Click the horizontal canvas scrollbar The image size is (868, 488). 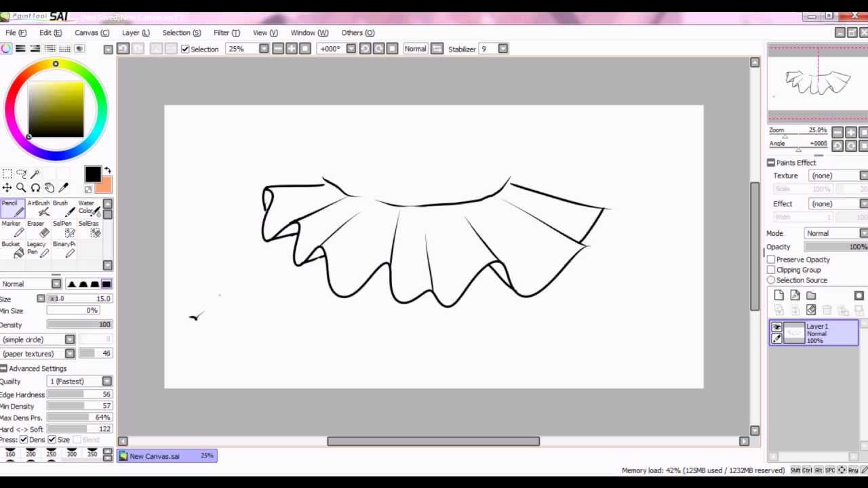pyautogui.click(x=433, y=441)
